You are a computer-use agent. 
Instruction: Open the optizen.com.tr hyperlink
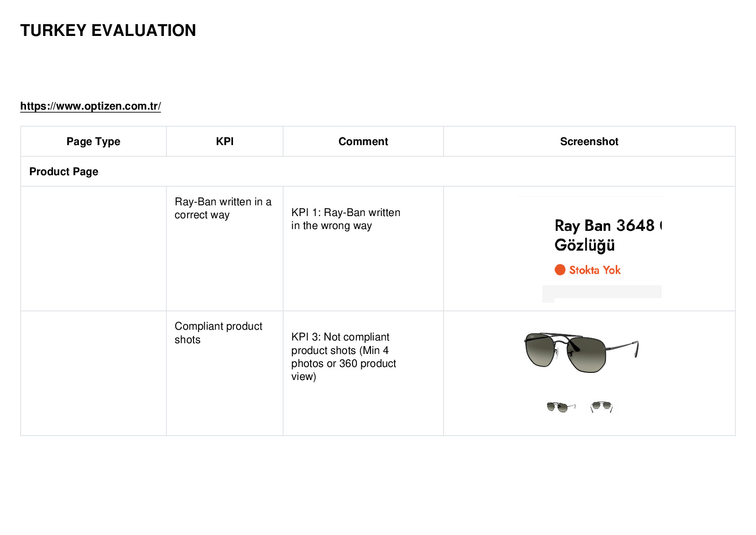(x=90, y=106)
